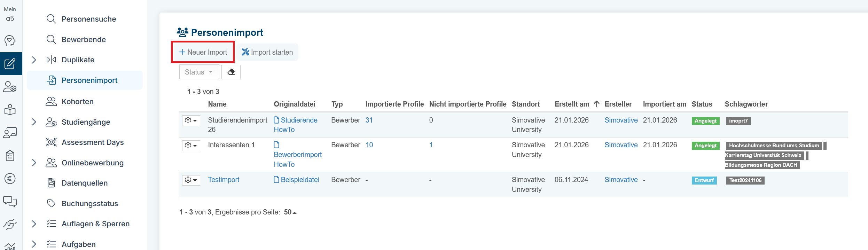Go to Datenquellen menu item
Screen dimensions: 868x250
click(84, 183)
